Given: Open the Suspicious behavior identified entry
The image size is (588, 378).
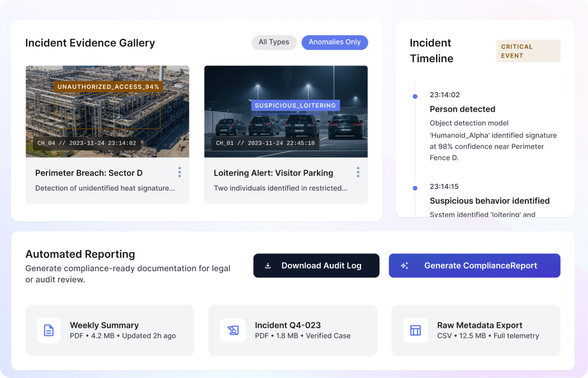Looking at the screenshot, I should click(x=489, y=201).
